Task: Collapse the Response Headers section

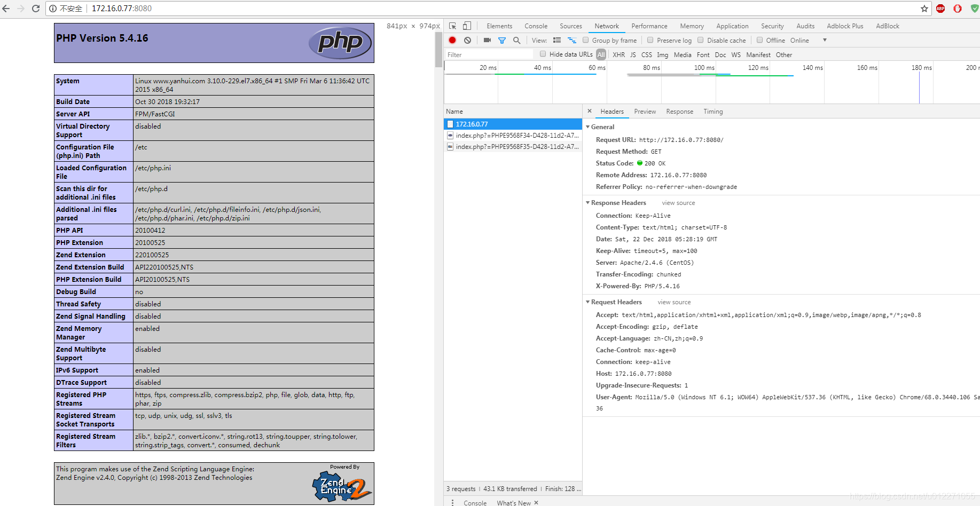Action: (588, 203)
